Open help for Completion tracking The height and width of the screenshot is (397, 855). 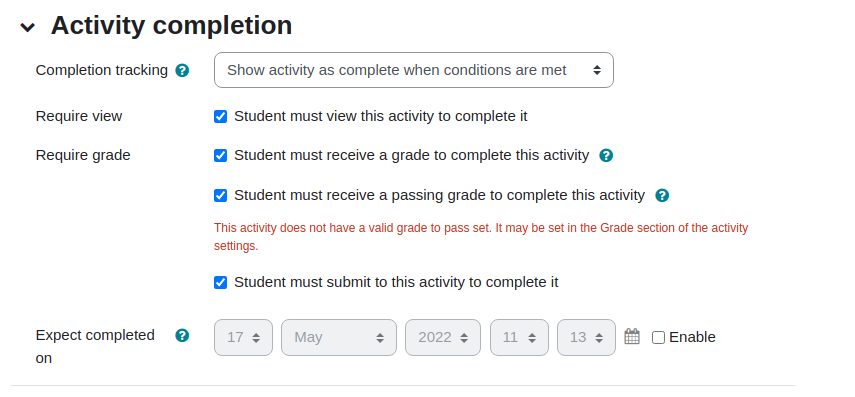pos(182,70)
